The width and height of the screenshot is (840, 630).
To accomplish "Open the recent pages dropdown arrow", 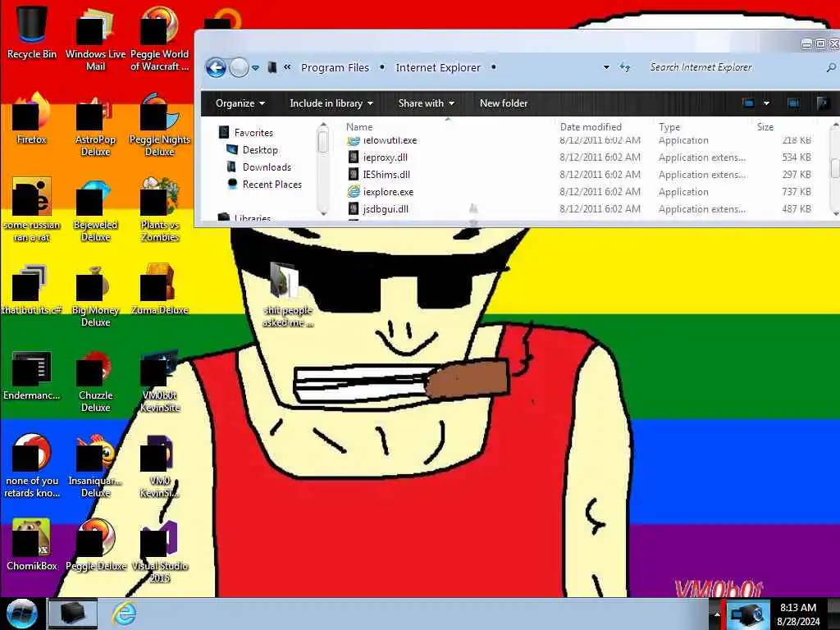I will pyautogui.click(x=256, y=68).
